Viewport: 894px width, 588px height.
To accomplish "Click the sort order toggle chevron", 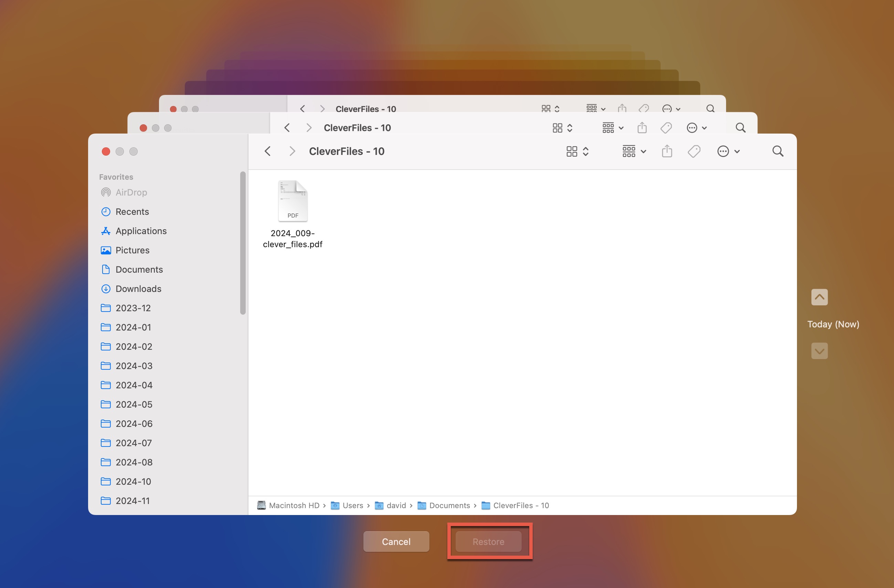I will pyautogui.click(x=585, y=150).
